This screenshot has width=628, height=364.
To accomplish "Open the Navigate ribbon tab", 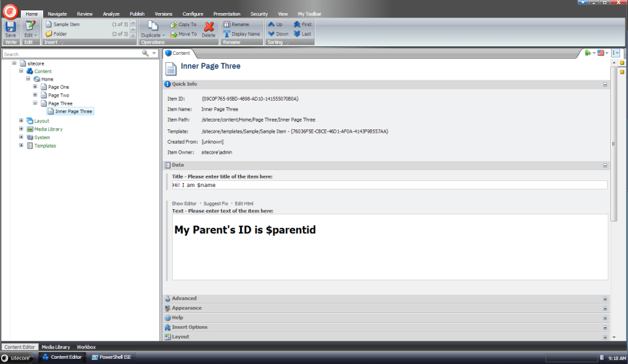I will (x=58, y=14).
